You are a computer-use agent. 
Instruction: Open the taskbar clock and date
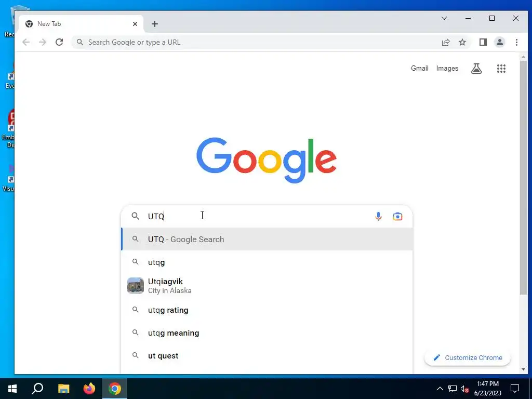(x=487, y=389)
